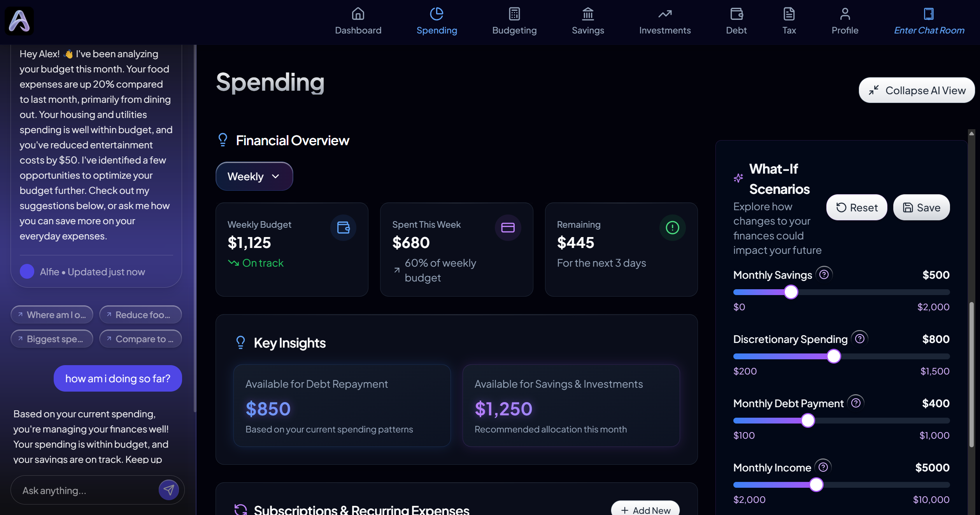Open Monthly Income help tooltip icon

tap(823, 467)
